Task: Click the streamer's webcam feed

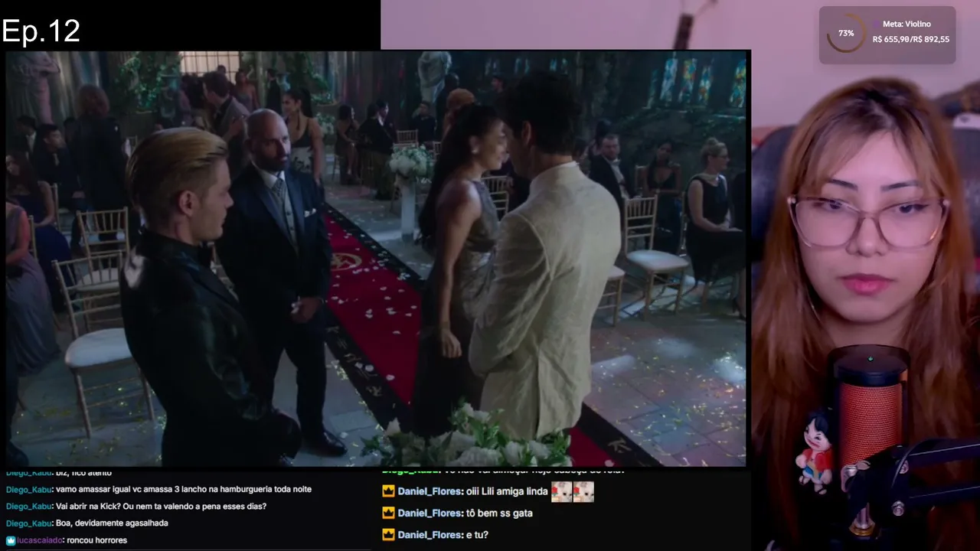Action: (x=865, y=306)
